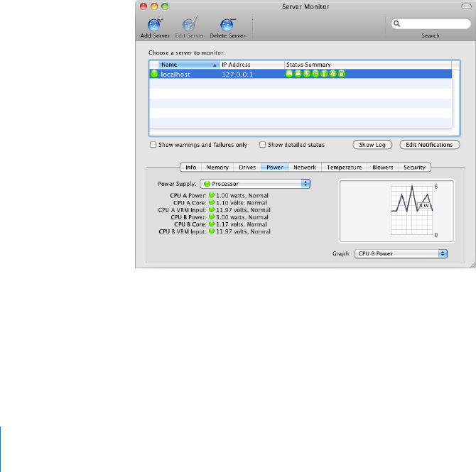Open the Power Supply Processor dropdown
This screenshot has height=472, width=476.
click(x=255, y=184)
